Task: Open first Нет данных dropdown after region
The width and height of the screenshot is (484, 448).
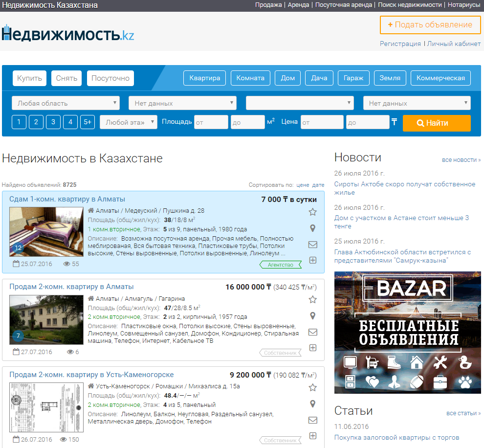Action: pyautogui.click(x=182, y=103)
